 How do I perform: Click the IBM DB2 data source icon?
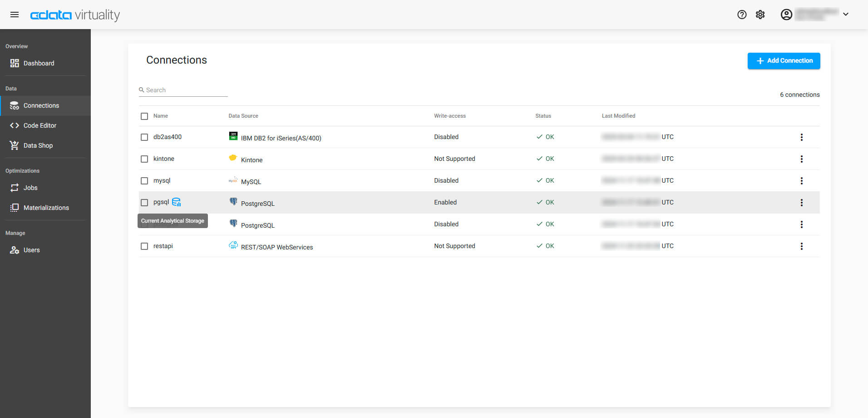pos(233,136)
